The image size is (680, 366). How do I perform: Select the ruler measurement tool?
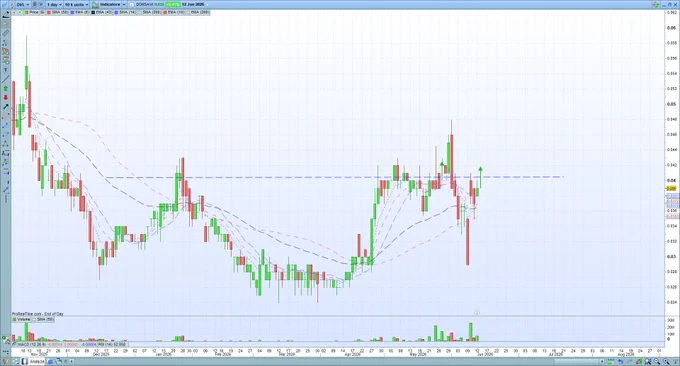pyautogui.click(x=6, y=33)
